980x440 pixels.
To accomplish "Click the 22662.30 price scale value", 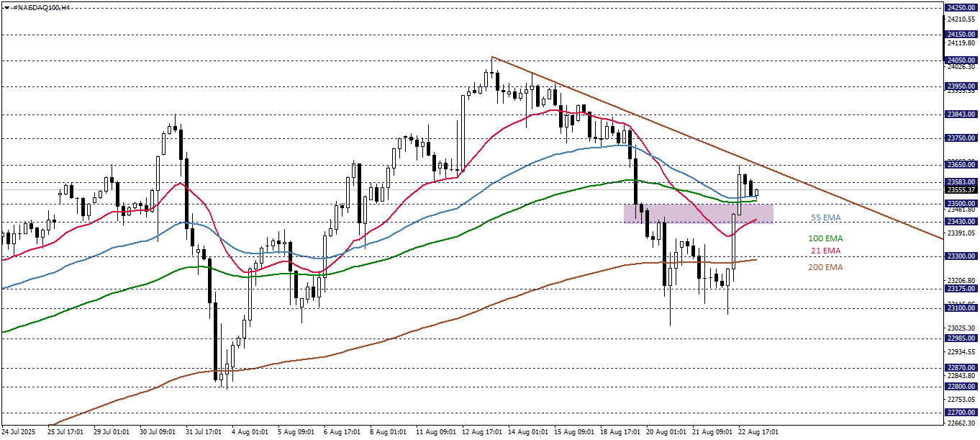I will tap(961, 423).
